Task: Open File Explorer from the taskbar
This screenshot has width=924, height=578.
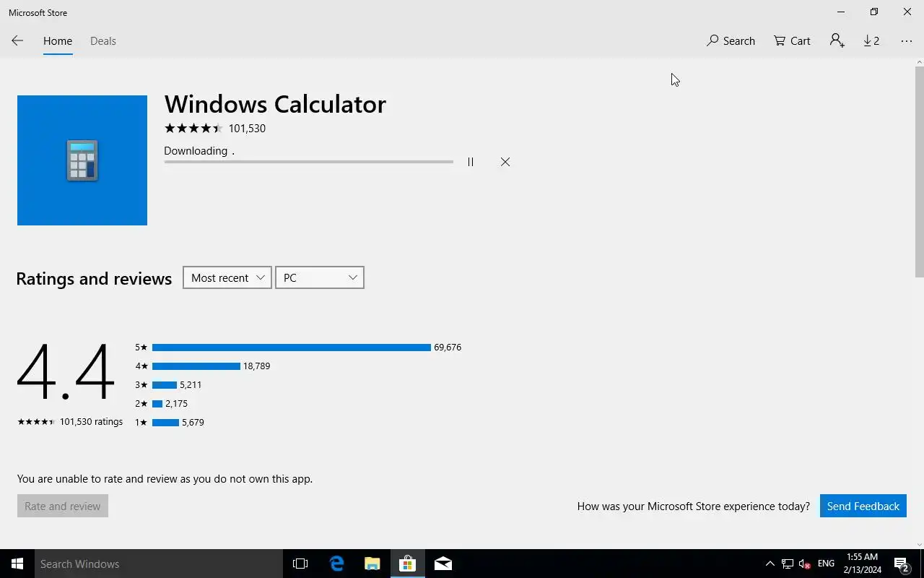Action: coord(372,564)
